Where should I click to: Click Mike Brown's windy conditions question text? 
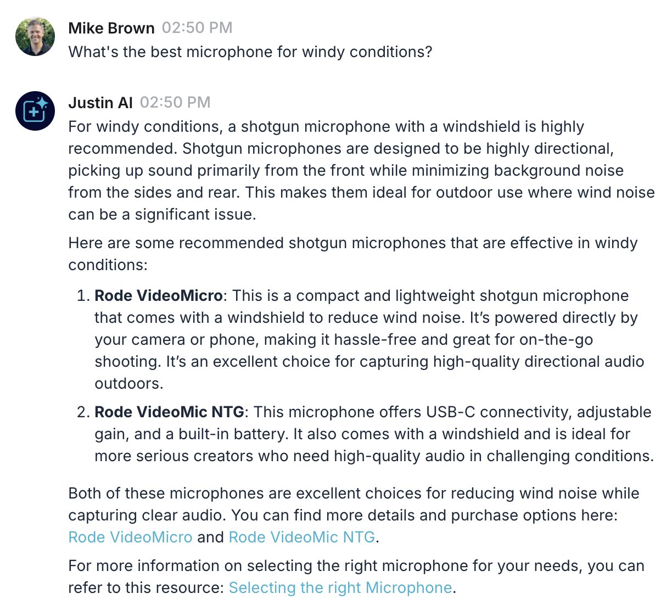(250, 52)
